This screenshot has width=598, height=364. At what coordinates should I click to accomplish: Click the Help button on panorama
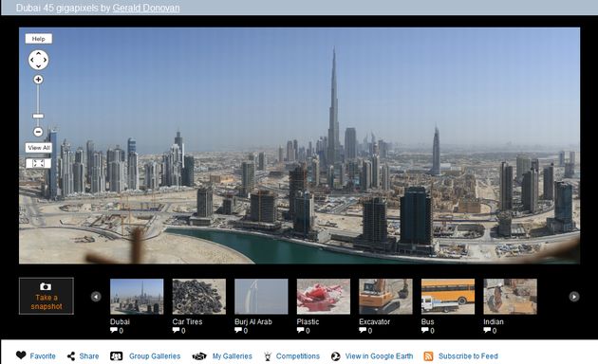pos(39,39)
